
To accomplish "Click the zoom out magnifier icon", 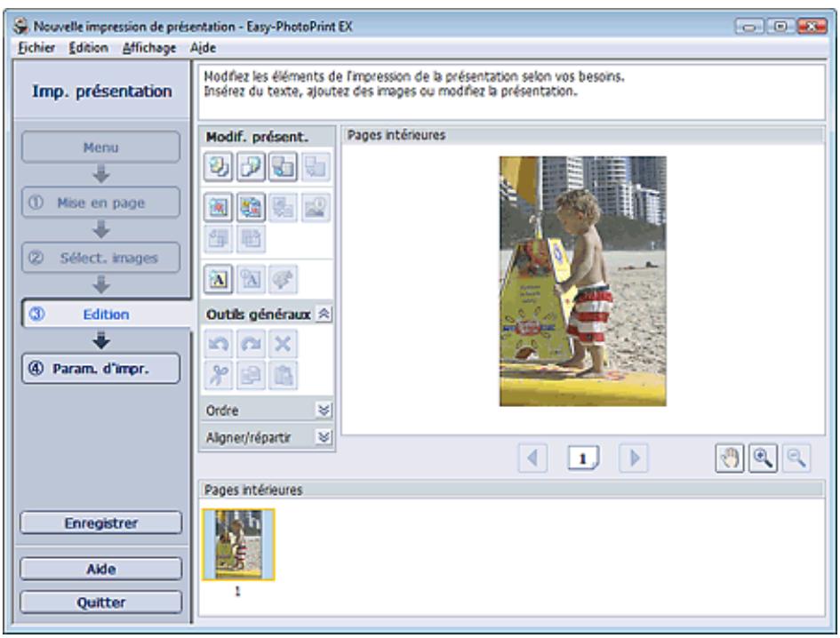I will click(796, 458).
